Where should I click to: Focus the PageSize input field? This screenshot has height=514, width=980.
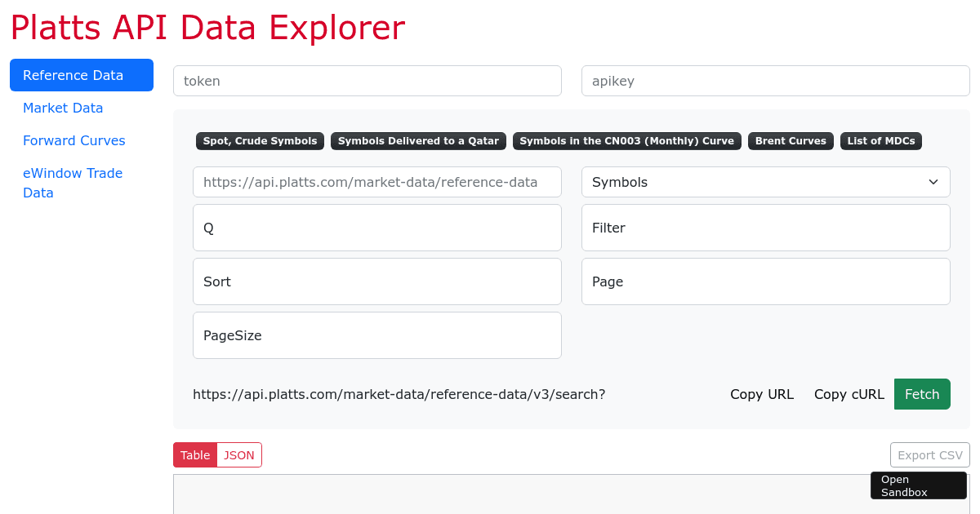pyautogui.click(x=376, y=335)
